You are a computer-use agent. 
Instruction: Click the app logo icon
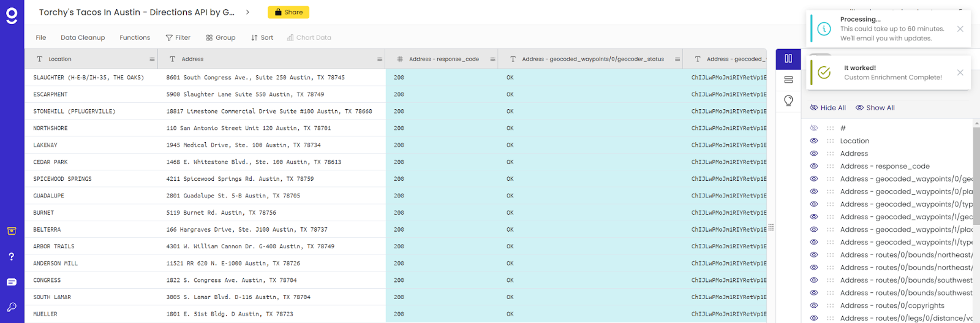click(12, 16)
